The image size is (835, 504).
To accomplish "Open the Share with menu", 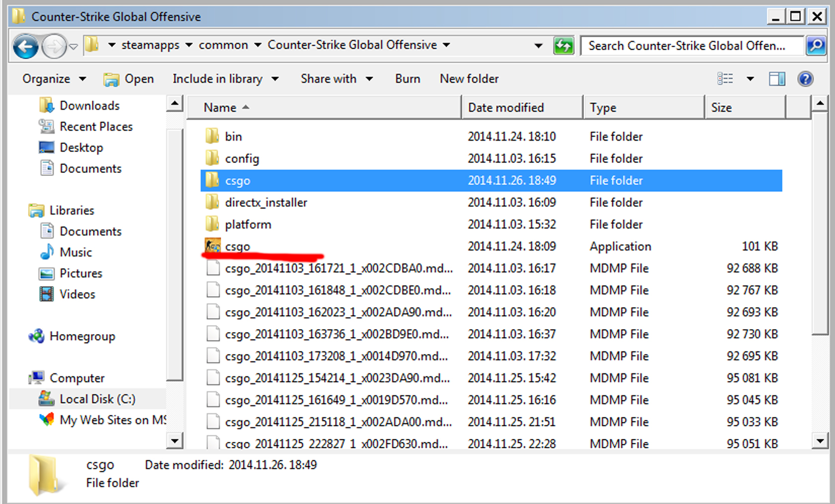I will tap(336, 79).
